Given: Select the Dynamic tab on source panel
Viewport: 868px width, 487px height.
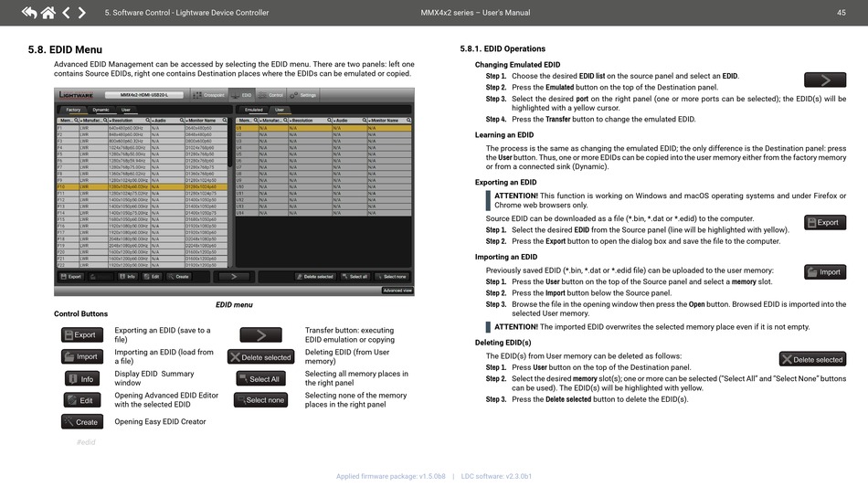Looking at the screenshot, I should [101, 110].
